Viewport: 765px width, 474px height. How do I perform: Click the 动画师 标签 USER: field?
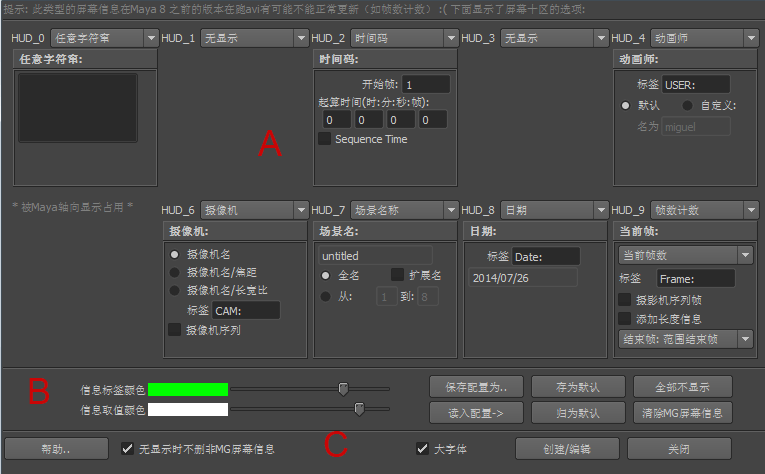click(696, 85)
